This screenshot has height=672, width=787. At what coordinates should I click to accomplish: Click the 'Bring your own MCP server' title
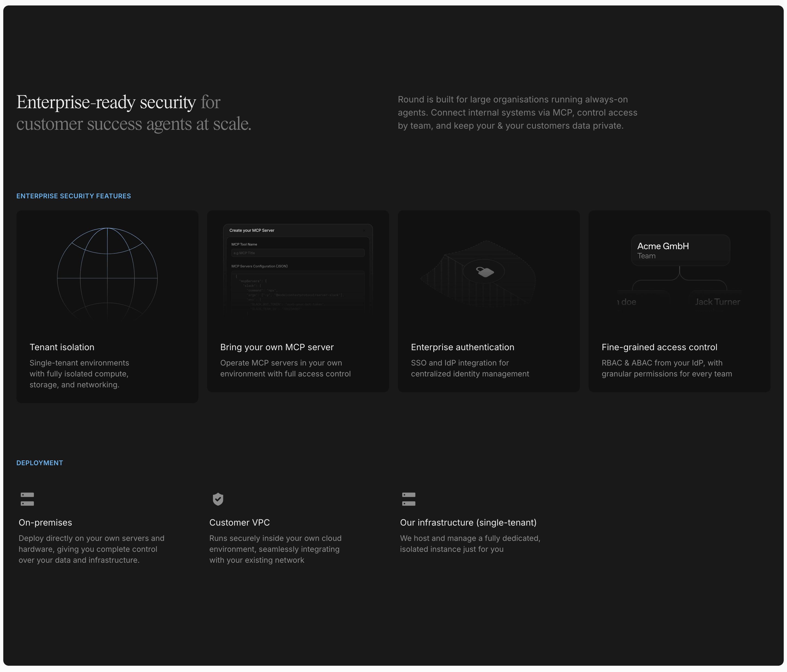tap(277, 347)
